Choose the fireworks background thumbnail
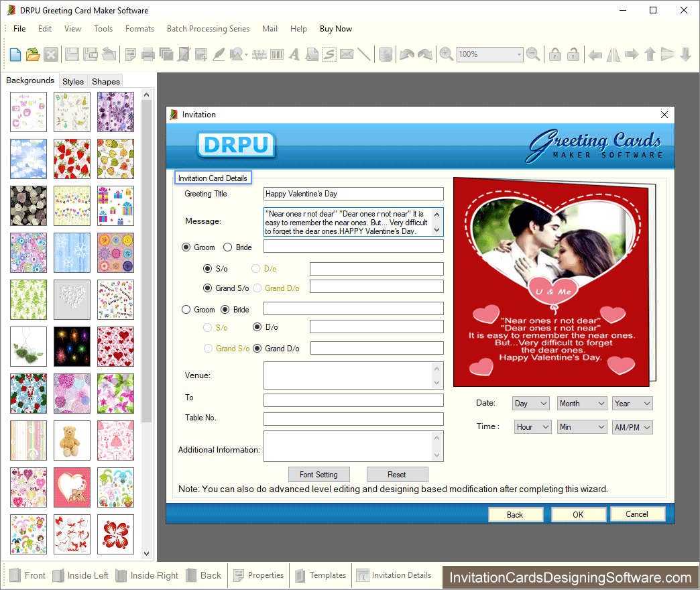This screenshot has height=590, width=700. click(x=72, y=347)
